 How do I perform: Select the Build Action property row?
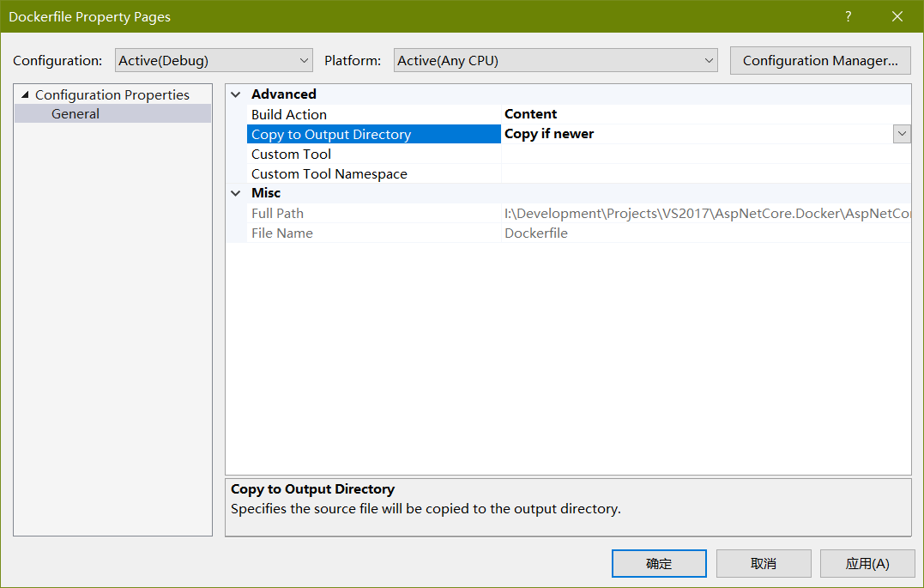289,115
